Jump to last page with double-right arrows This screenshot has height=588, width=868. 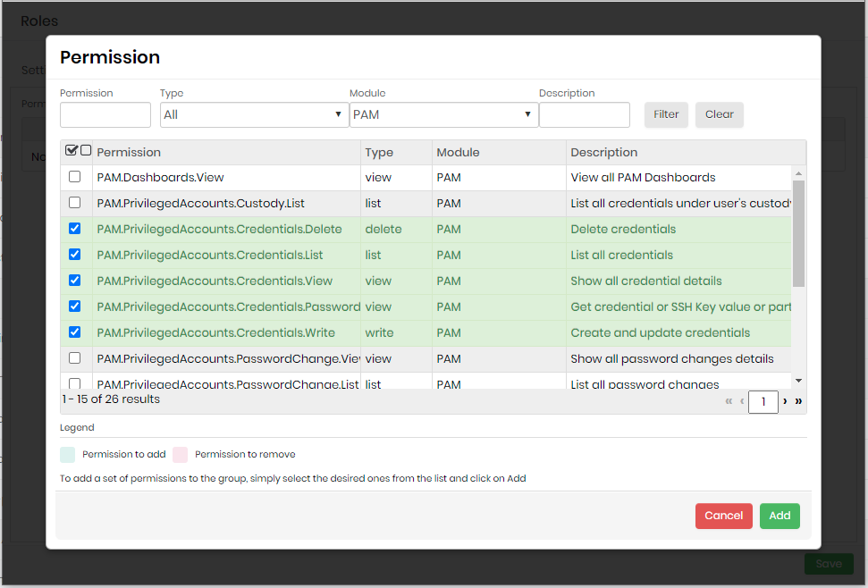798,401
